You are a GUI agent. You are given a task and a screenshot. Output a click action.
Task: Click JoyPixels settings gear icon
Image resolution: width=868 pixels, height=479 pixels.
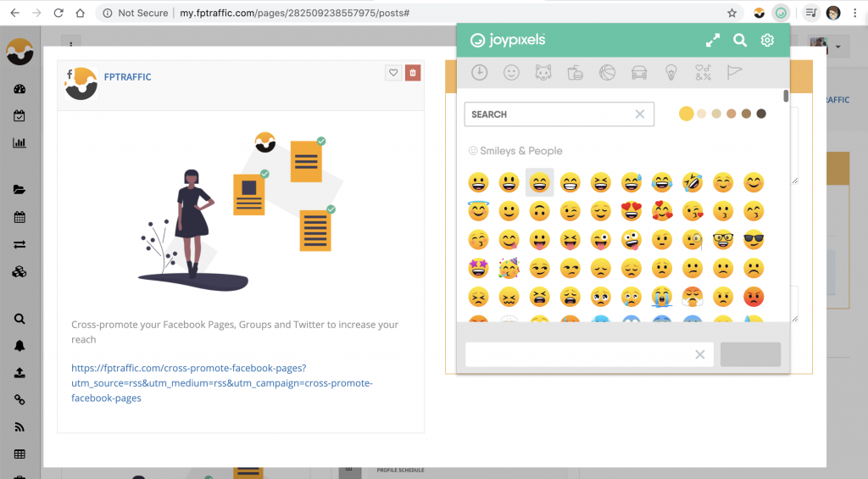[767, 40]
